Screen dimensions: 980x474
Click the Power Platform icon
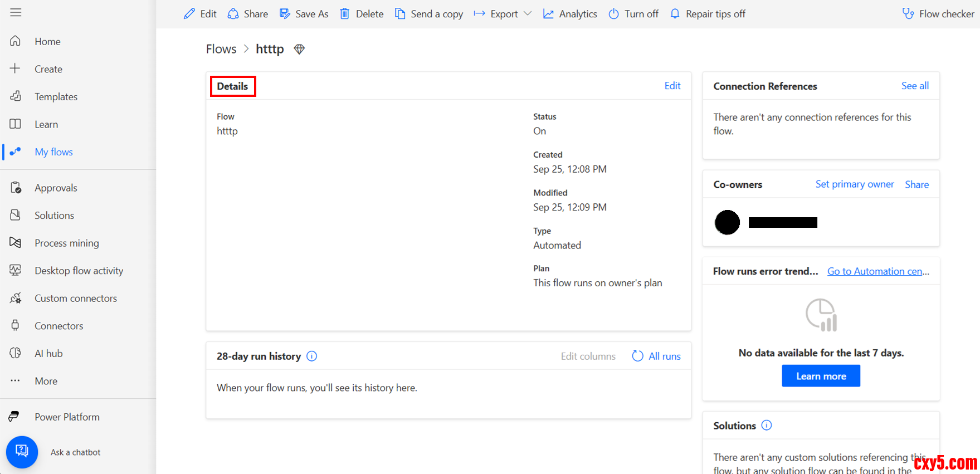14,417
